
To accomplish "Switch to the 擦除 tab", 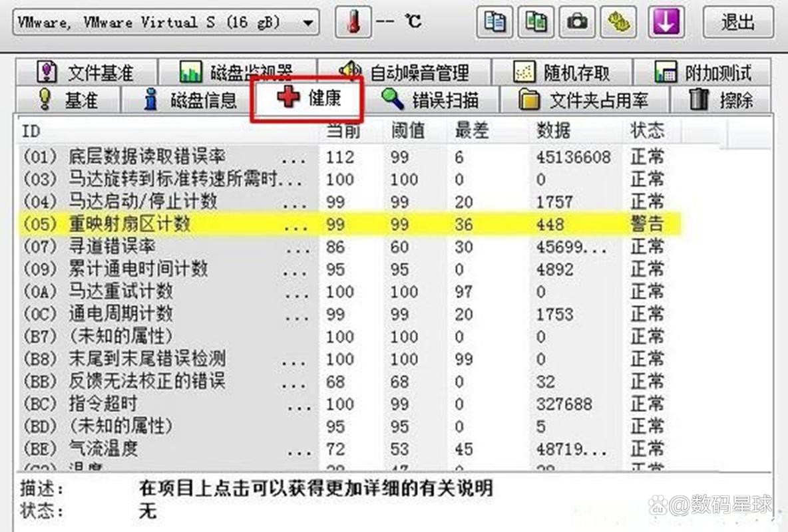I will click(721, 100).
